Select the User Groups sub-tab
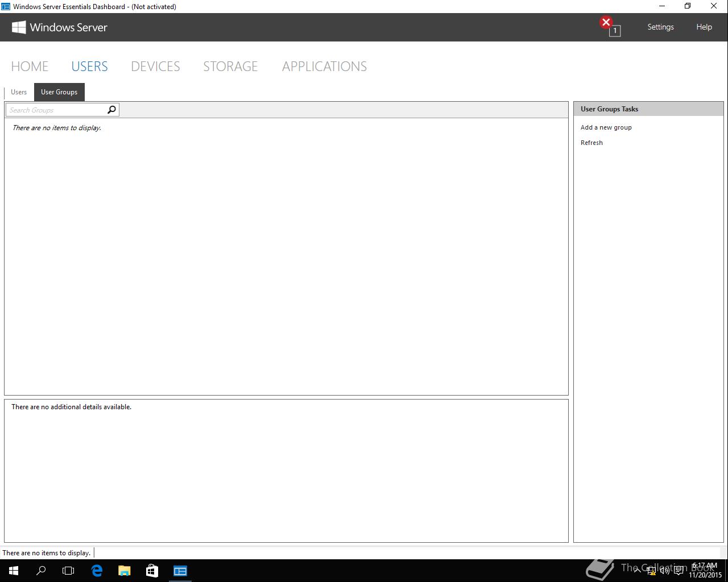 pos(59,92)
